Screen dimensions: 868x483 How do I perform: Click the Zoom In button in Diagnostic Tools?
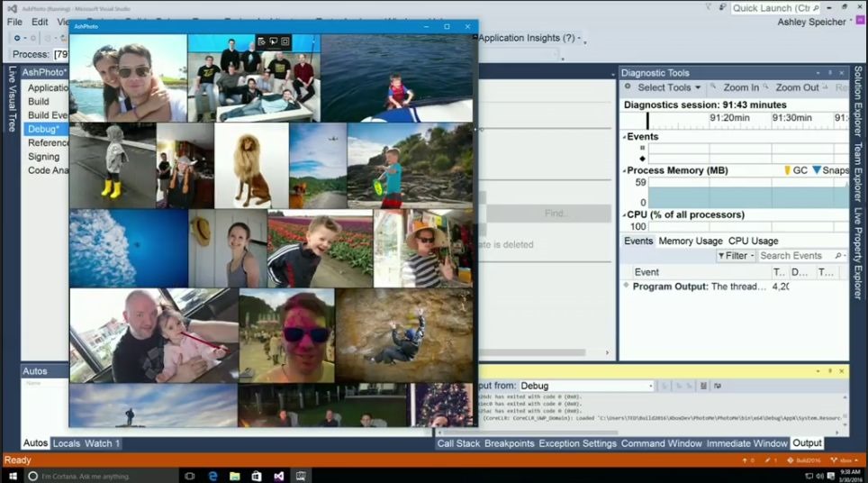pyautogui.click(x=734, y=87)
